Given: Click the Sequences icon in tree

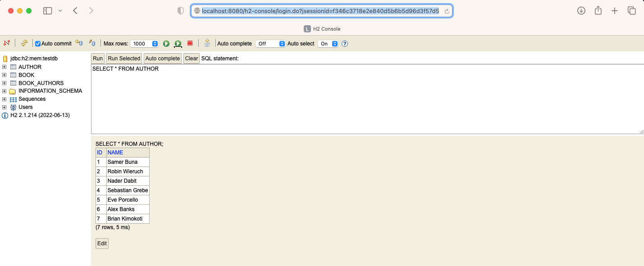Looking at the screenshot, I should [13, 99].
